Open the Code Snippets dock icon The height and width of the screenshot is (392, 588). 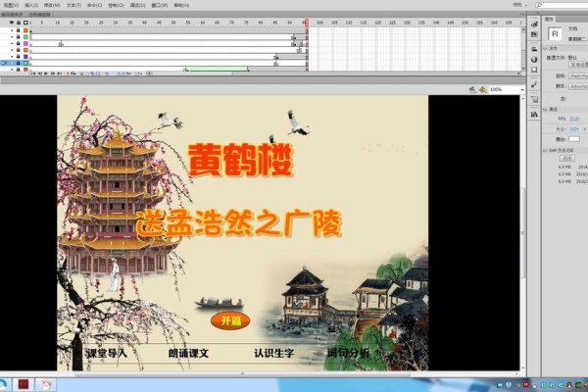tap(534, 84)
